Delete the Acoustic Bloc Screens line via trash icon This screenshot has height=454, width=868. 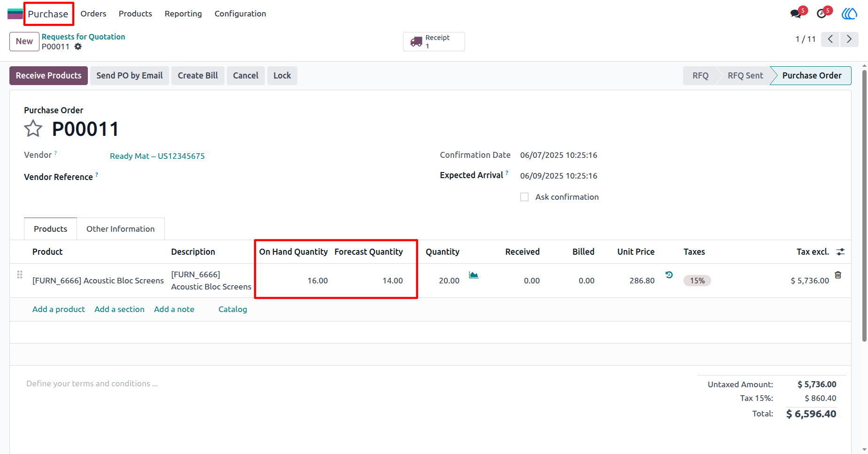point(838,275)
